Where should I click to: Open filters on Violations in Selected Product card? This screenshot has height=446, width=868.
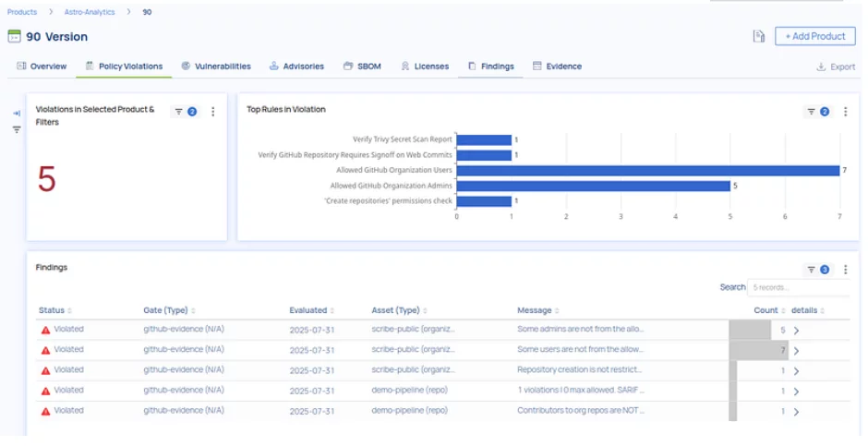(185, 112)
